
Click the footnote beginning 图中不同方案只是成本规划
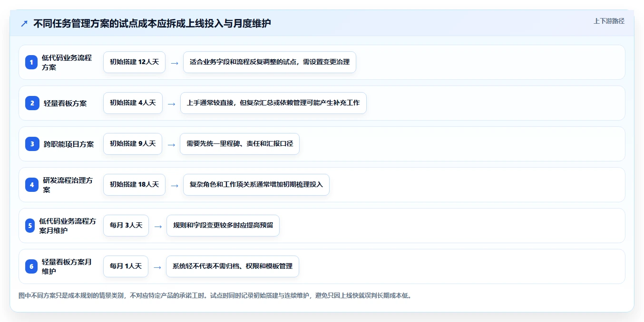click(215, 295)
